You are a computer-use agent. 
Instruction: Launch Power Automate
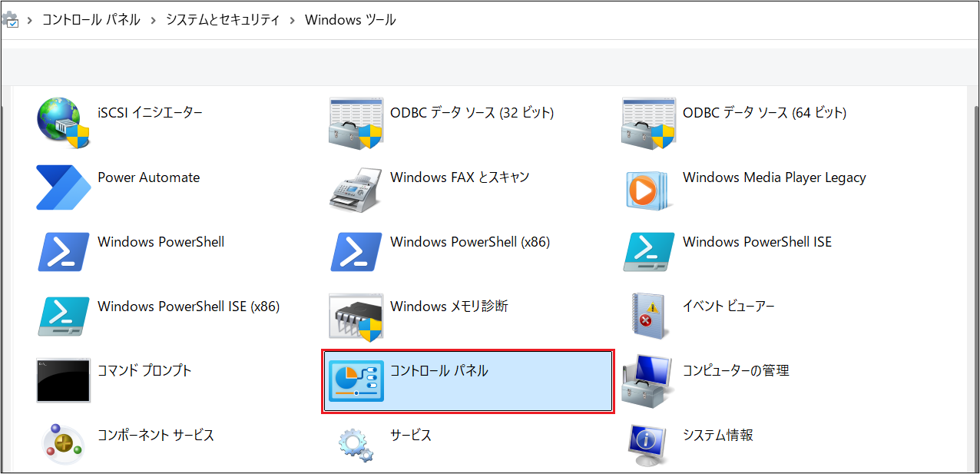147,177
